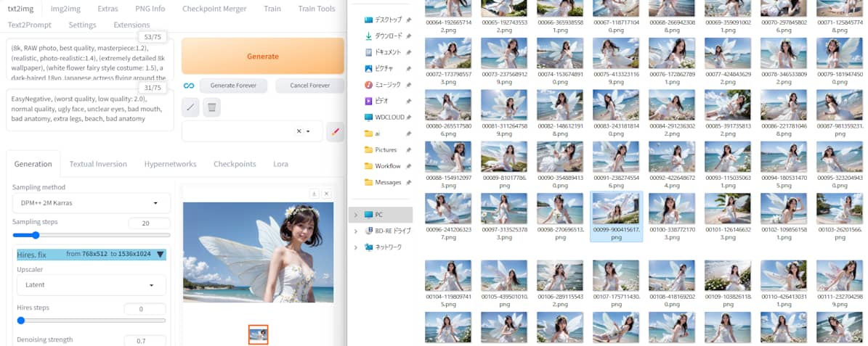
Task: Click the download icon above the preview image
Action: coord(315,194)
